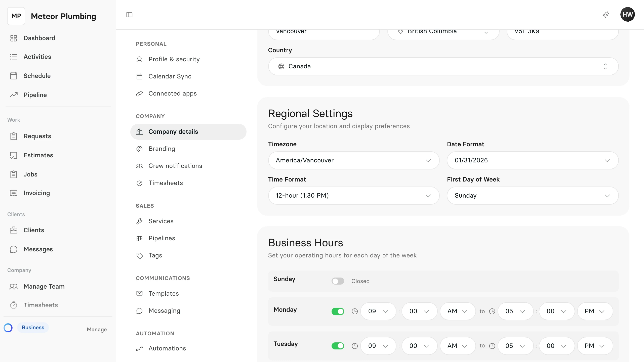The image size is (644, 362).
Task: Collapse sidebar with the panel toggle icon
Action: point(129,15)
